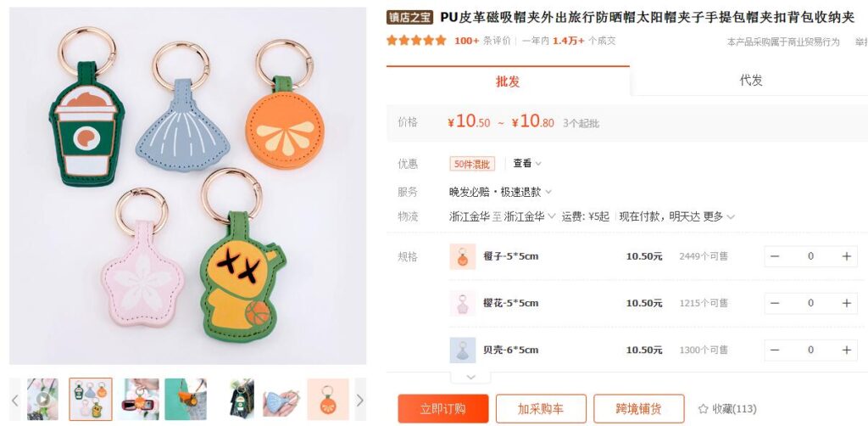Click the orange keychain spec icon
The height and width of the screenshot is (426, 868).
pos(462,256)
